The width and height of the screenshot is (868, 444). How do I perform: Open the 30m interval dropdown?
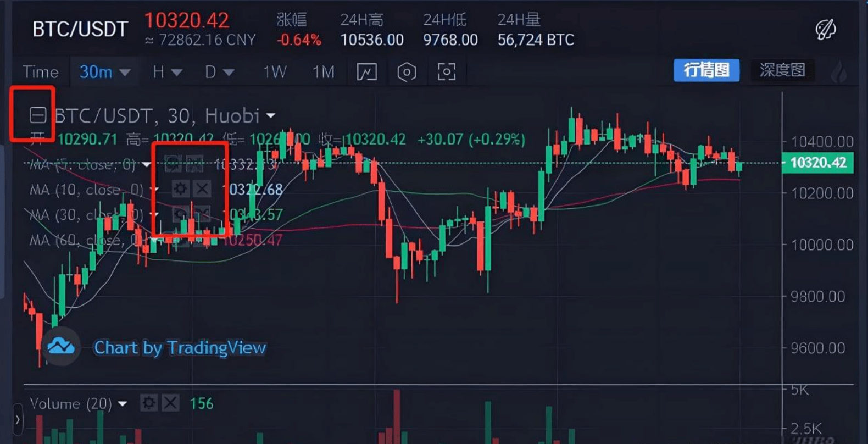pyautogui.click(x=104, y=72)
